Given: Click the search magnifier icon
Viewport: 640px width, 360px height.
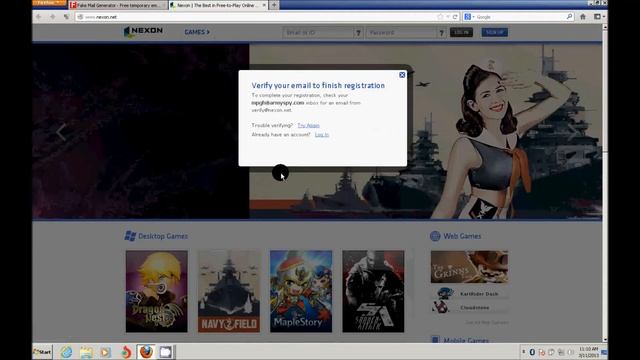Looking at the screenshot, I should (569, 17).
